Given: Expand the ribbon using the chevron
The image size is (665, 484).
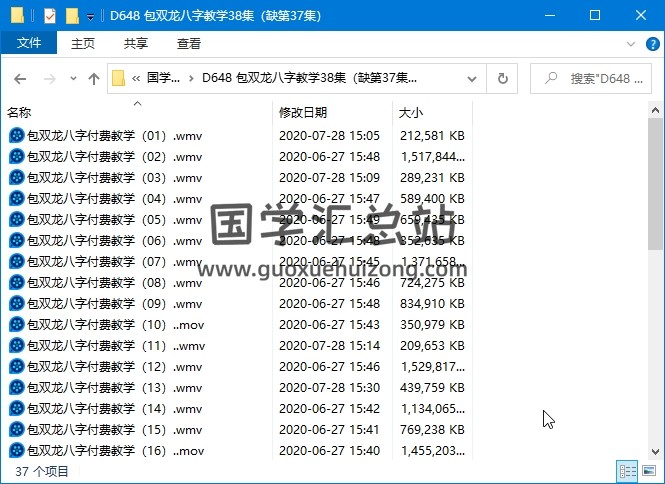Looking at the screenshot, I should (x=630, y=43).
